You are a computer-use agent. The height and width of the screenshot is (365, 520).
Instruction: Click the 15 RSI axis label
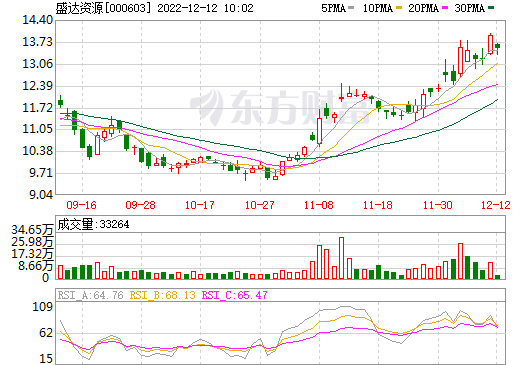click(x=46, y=359)
